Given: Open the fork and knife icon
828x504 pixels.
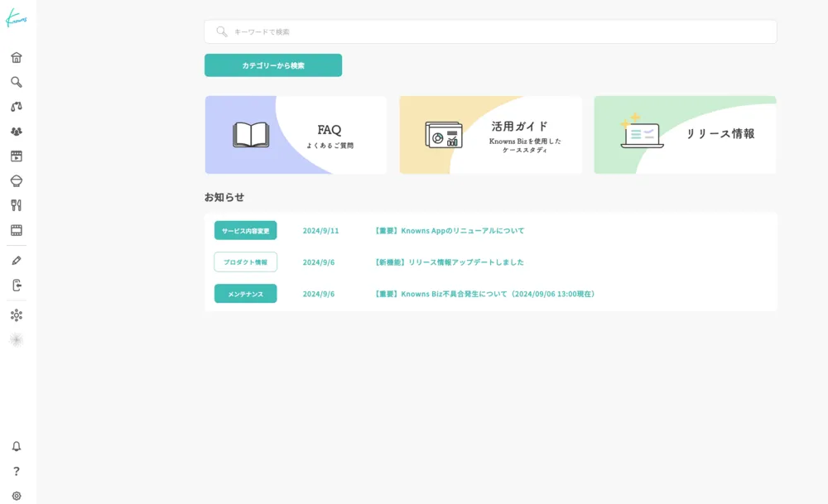Looking at the screenshot, I should (17, 205).
